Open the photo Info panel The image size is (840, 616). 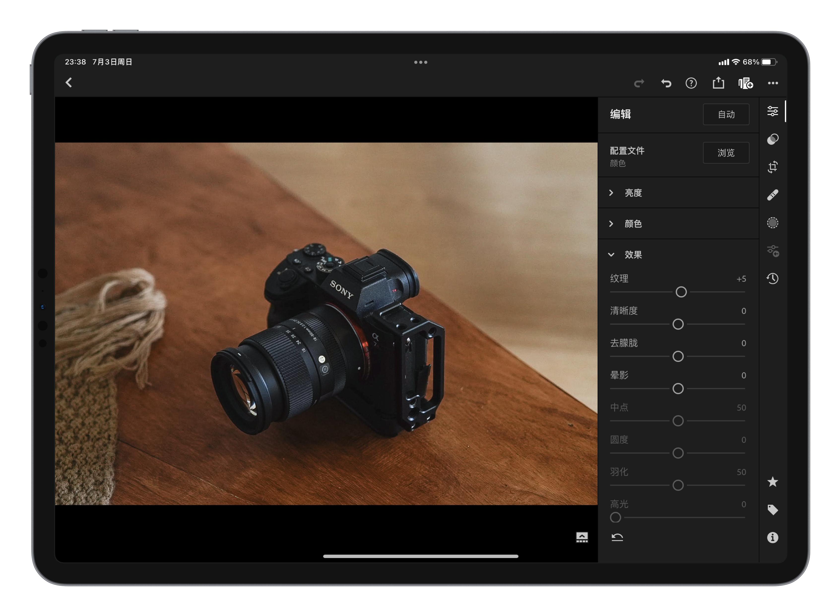(773, 537)
